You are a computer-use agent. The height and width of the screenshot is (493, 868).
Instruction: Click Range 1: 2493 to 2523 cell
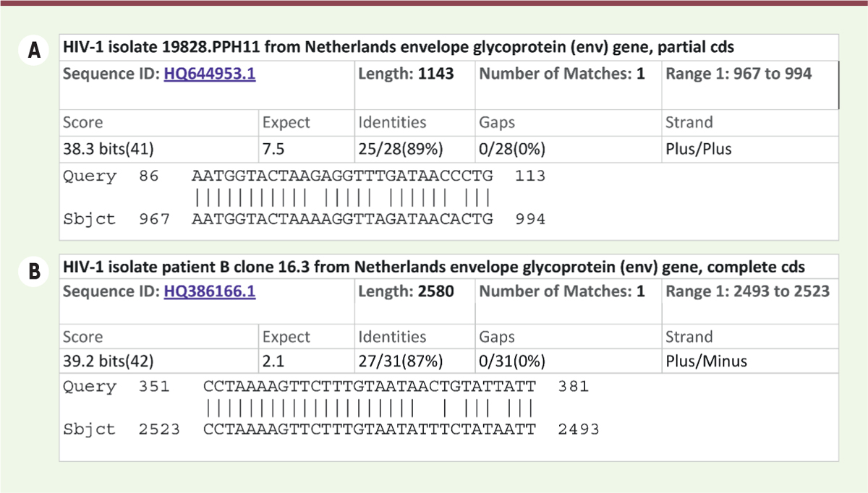point(747,291)
